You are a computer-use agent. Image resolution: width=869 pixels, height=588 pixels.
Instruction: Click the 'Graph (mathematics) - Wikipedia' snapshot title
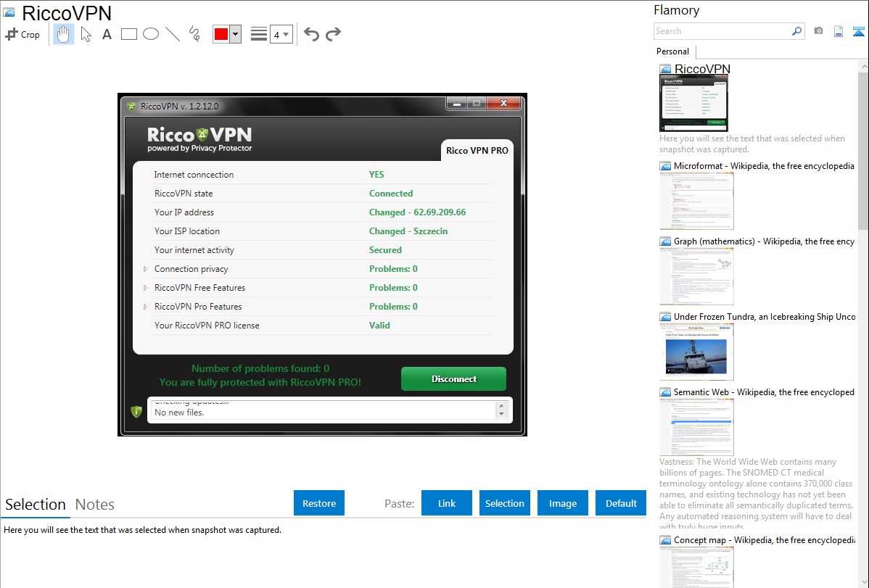[764, 241]
